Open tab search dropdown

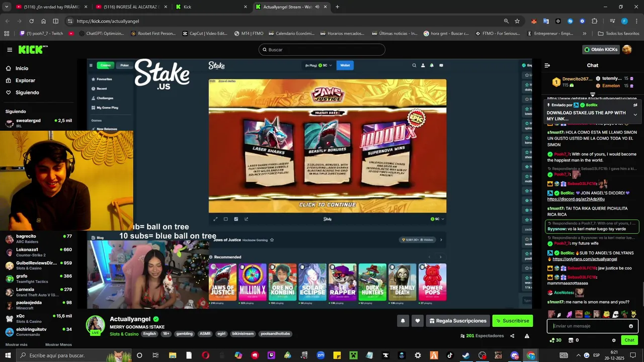[7, 7]
